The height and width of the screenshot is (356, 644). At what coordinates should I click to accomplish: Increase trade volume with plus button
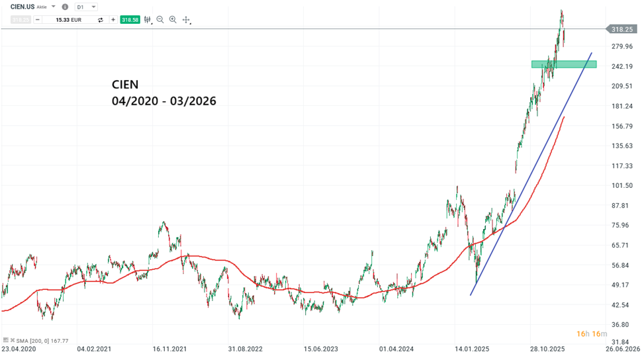coord(113,20)
